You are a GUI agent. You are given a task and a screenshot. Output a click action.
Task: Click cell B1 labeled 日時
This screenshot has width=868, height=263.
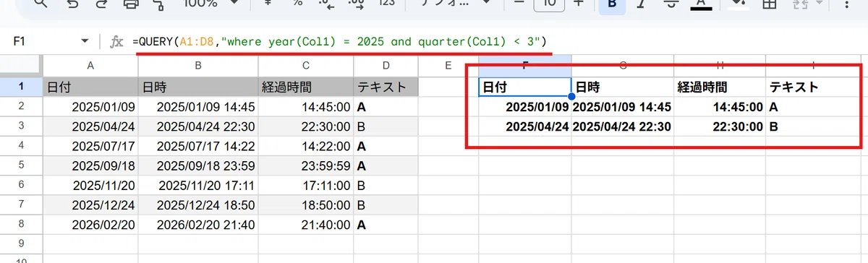(198, 87)
